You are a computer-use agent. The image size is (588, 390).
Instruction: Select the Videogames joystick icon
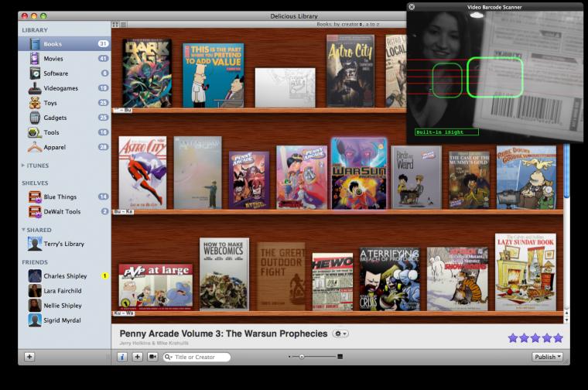point(35,88)
